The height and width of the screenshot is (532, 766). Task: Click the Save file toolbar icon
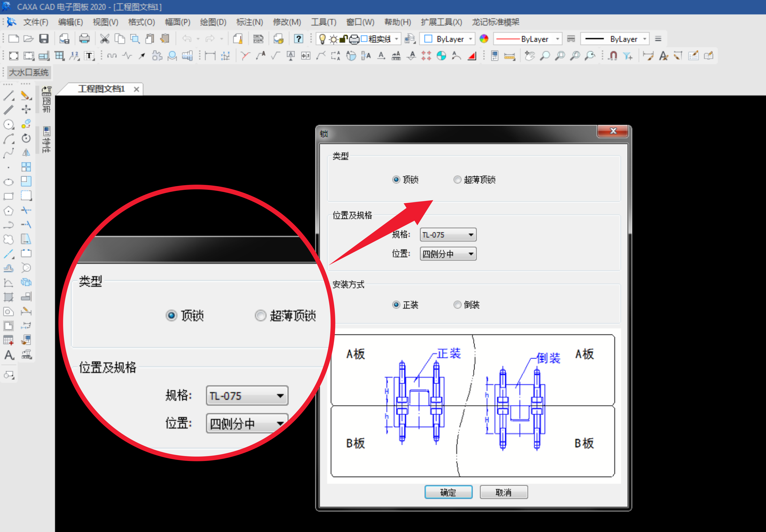click(x=44, y=39)
